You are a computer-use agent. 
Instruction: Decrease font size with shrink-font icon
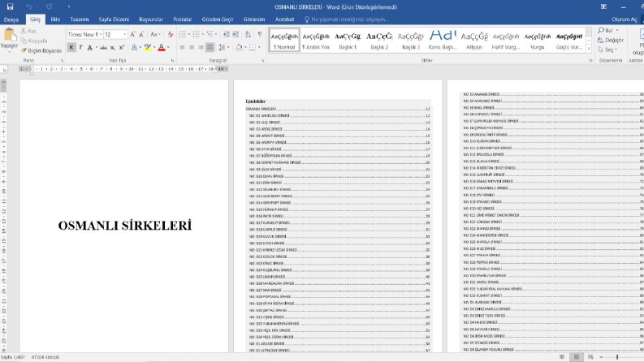tap(141, 34)
